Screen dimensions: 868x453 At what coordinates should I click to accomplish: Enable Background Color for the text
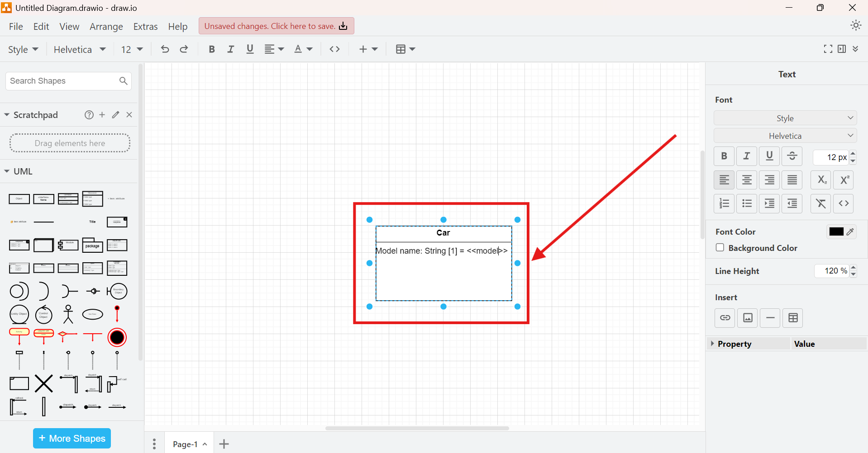click(720, 248)
